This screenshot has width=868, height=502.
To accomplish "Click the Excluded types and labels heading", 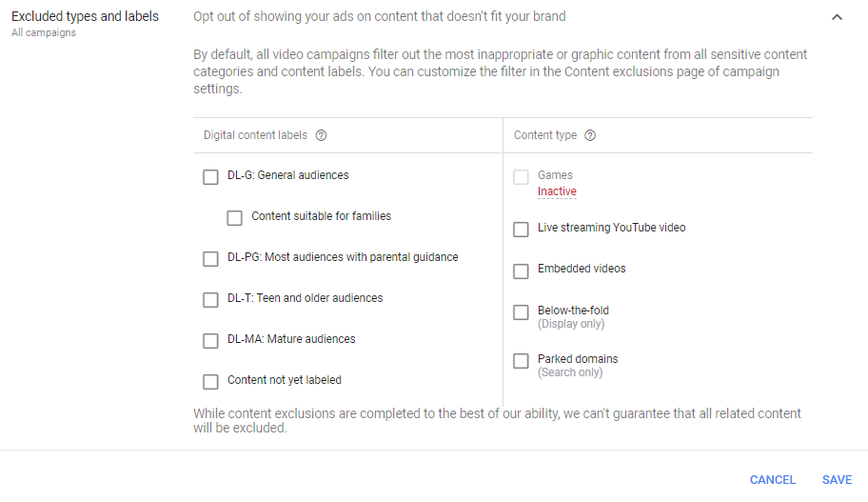I will pos(85,16).
